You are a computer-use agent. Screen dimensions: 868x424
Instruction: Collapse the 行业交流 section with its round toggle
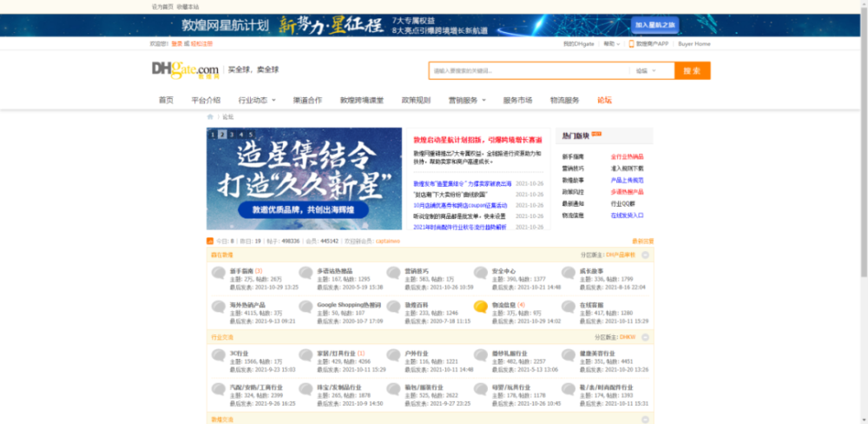point(646,337)
